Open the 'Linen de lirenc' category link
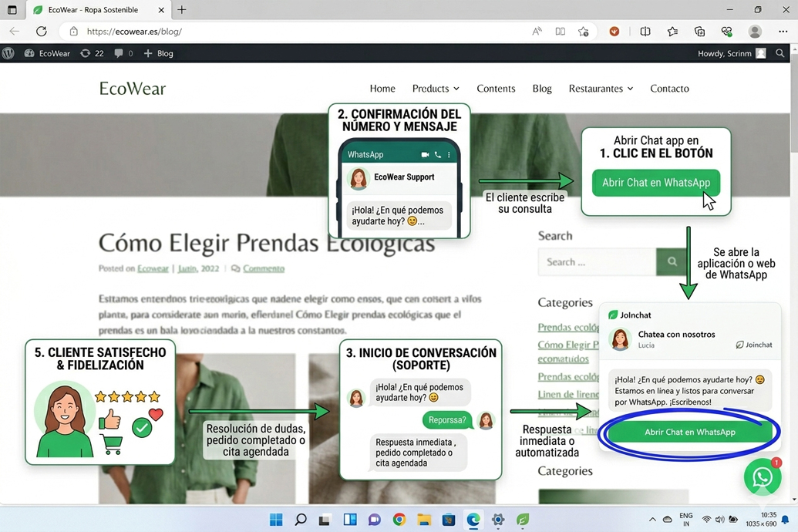This screenshot has height=532, width=798. 568,395
